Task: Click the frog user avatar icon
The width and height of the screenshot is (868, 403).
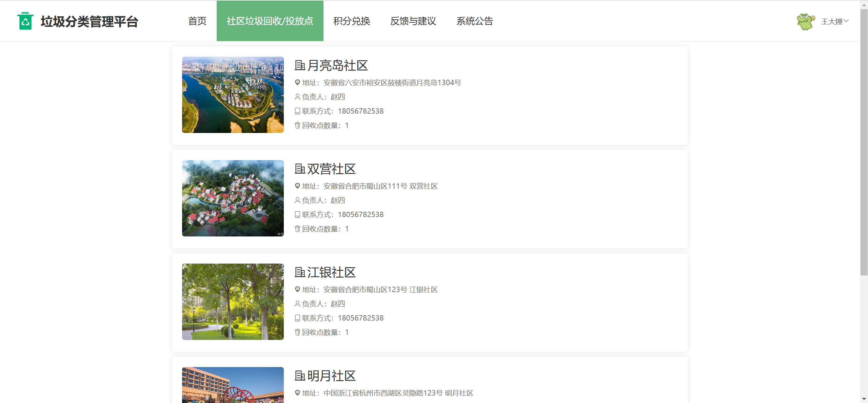Action: tap(806, 21)
